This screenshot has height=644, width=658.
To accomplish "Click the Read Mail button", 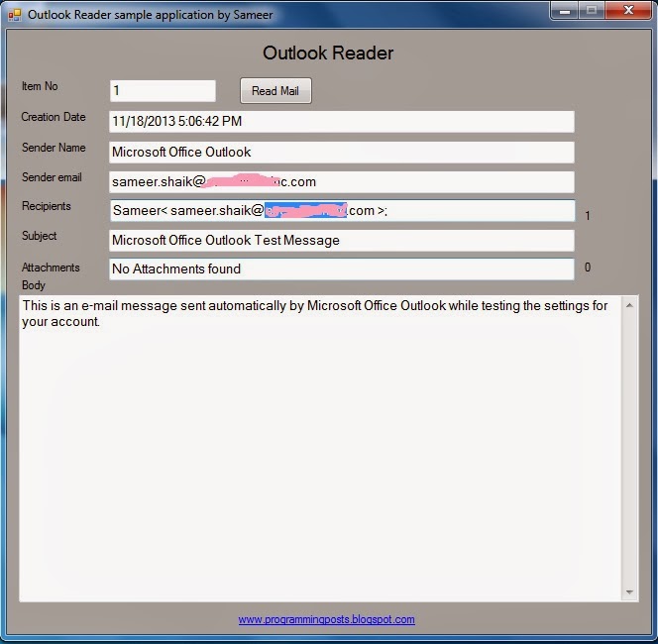I will pyautogui.click(x=275, y=90).
